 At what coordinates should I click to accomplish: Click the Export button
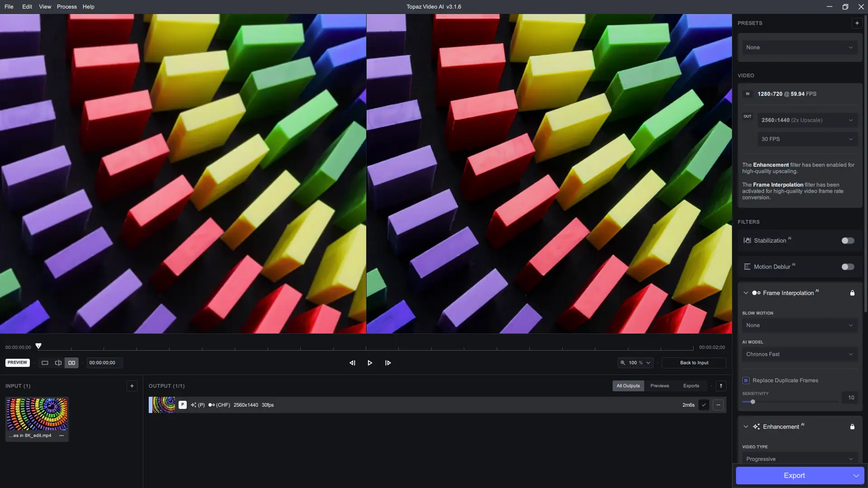[794, 475]
